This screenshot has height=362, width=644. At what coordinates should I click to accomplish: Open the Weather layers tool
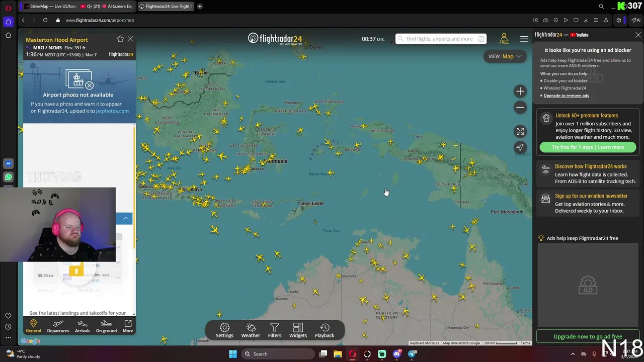coord(251,330)
